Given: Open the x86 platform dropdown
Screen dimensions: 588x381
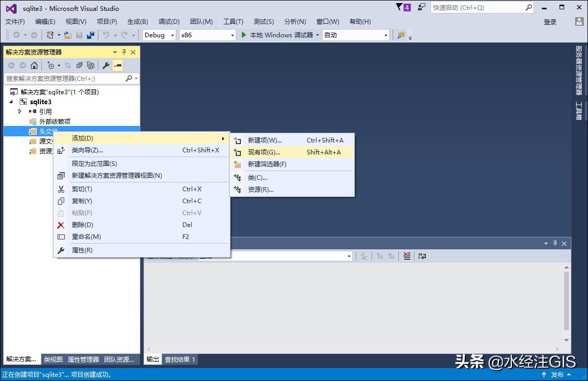Looking at the screenshot, I should (233, 35).
